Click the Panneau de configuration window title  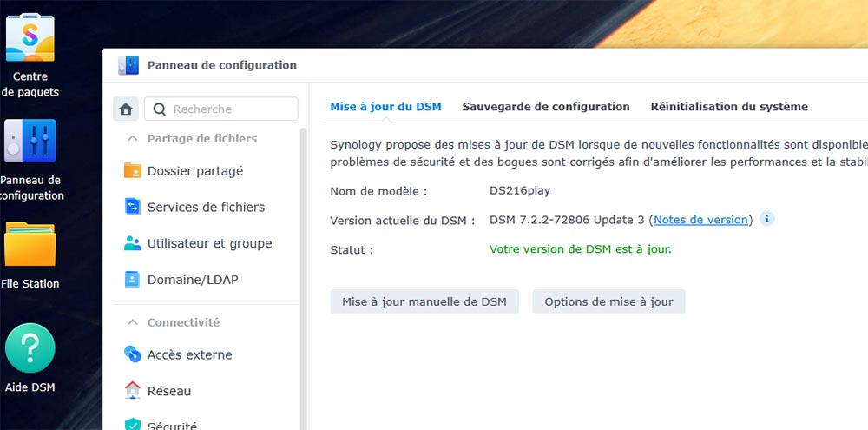pyautogui.click(x=222, y=65)
